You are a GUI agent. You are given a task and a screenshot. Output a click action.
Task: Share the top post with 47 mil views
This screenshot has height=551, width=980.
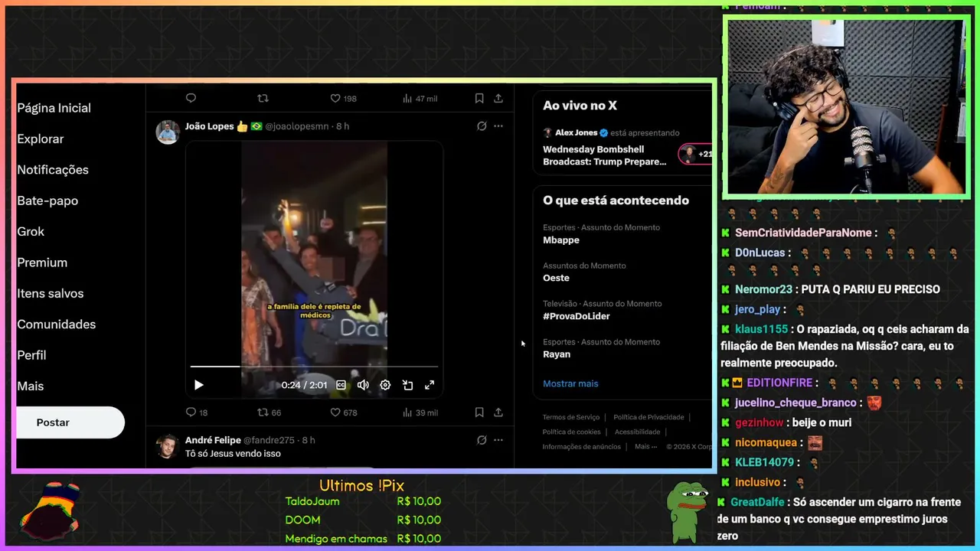coord(498,98)
